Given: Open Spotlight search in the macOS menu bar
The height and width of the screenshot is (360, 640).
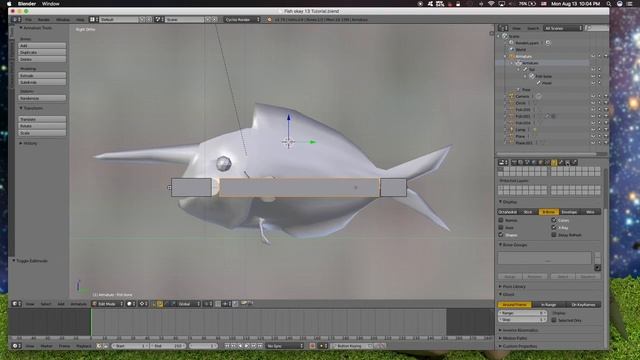Looking at the screenshot, I should (x=609, y=4).
